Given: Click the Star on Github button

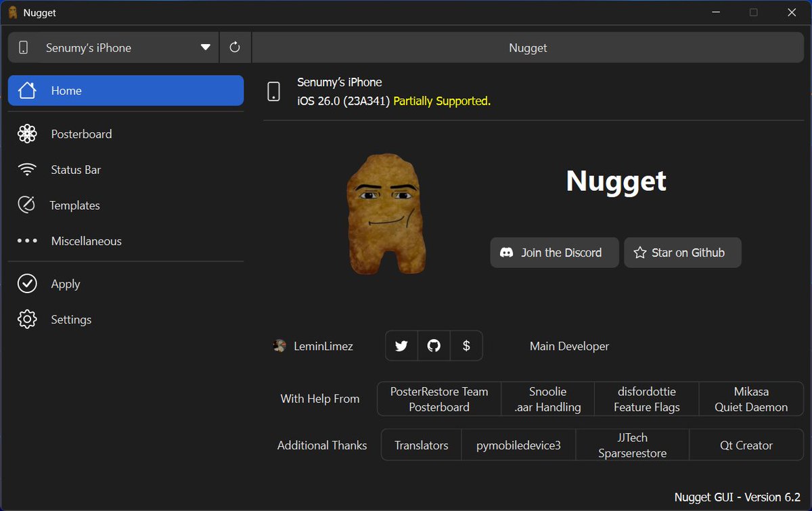Looking at the screenshot, I should (683, 252).
